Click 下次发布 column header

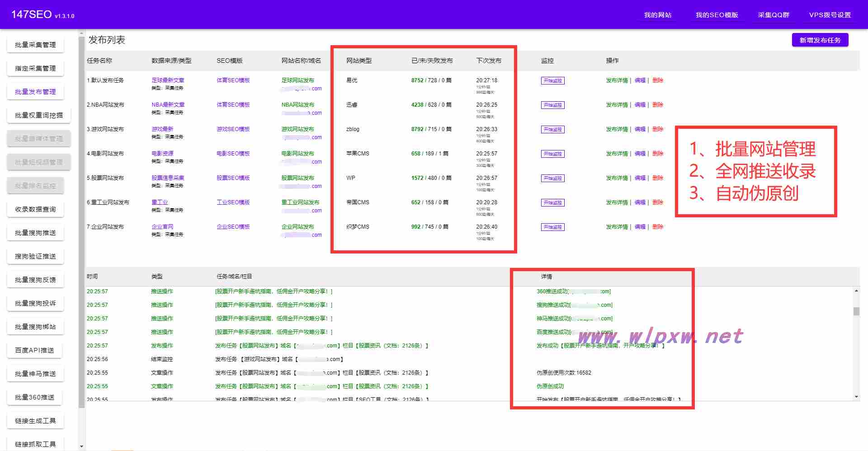489,61
